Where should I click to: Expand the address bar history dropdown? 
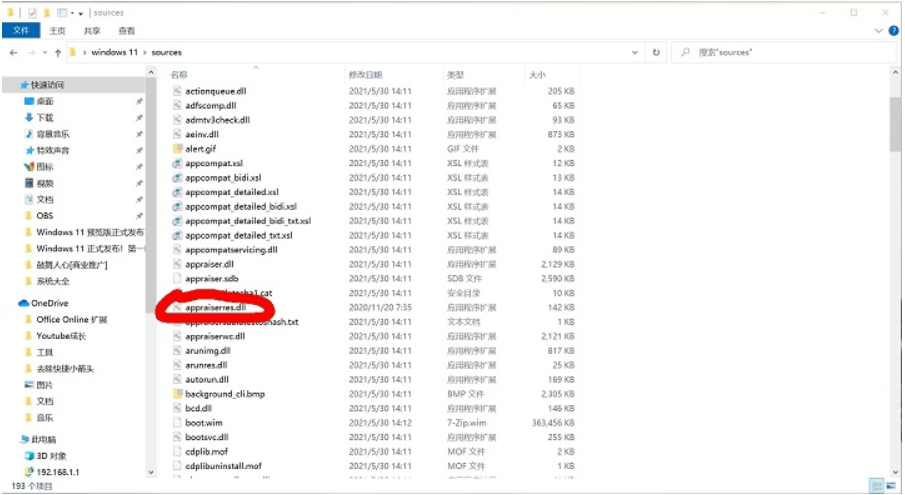tap(635, 52)
